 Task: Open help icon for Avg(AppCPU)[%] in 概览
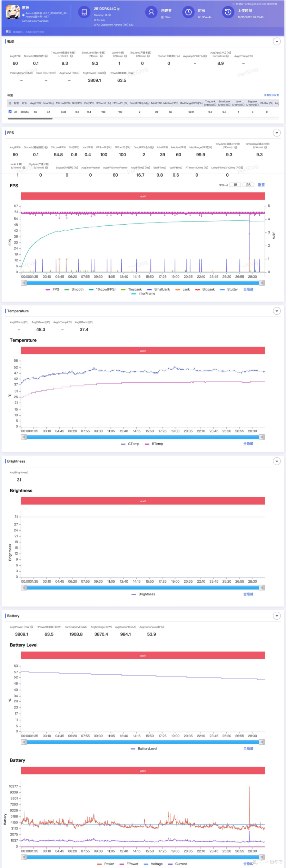(205, 56)
